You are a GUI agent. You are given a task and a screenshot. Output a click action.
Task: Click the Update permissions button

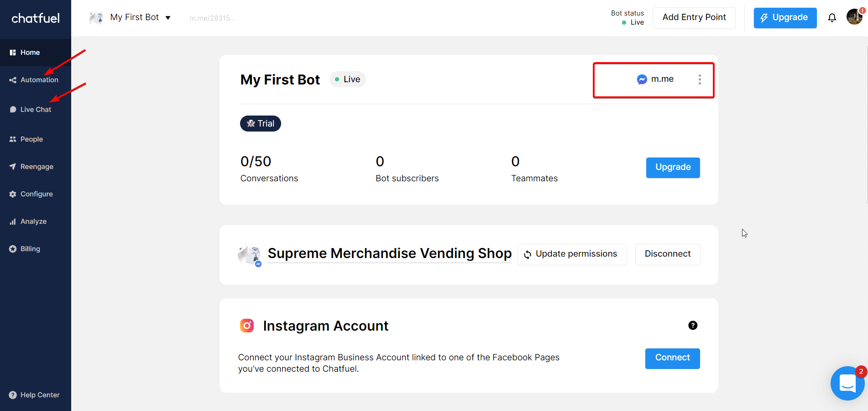click(x=571, y=254)
